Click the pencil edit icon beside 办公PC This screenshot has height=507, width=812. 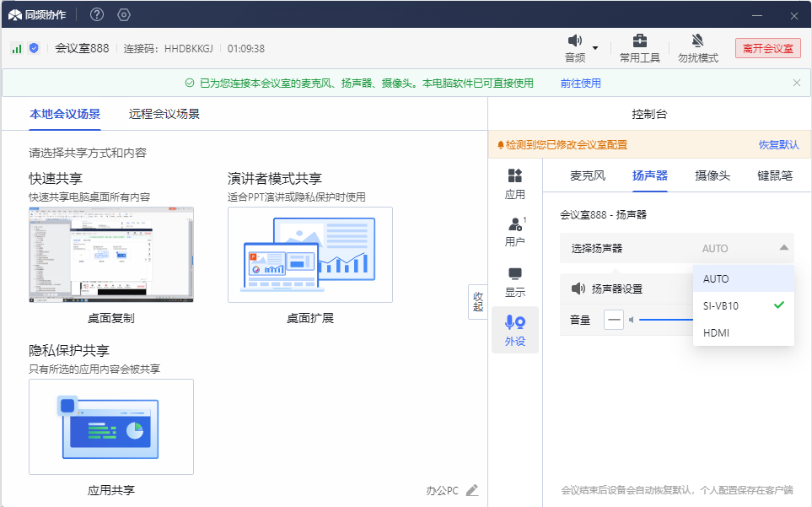[472, 490]
